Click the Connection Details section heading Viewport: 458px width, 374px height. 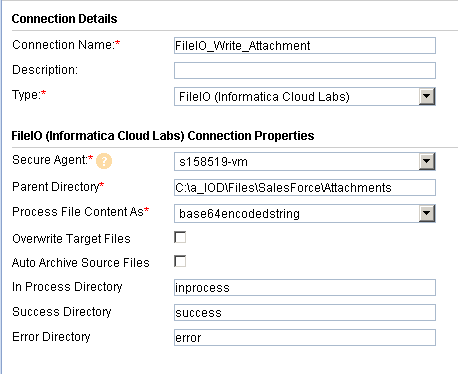point(64,19)
